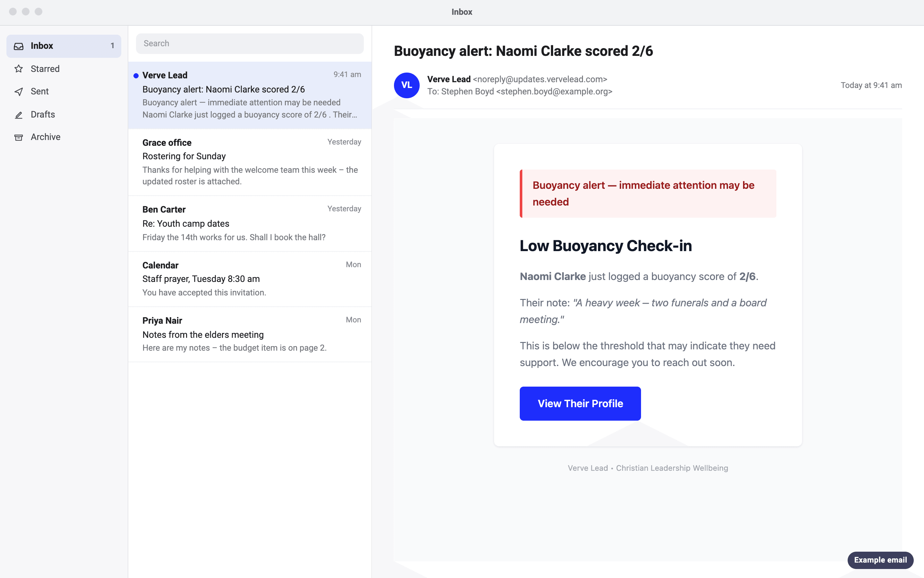This screenshot has height=578, width=924.
Task: Open the Calendar Staff prayer email
Action: tap(250, 279)
